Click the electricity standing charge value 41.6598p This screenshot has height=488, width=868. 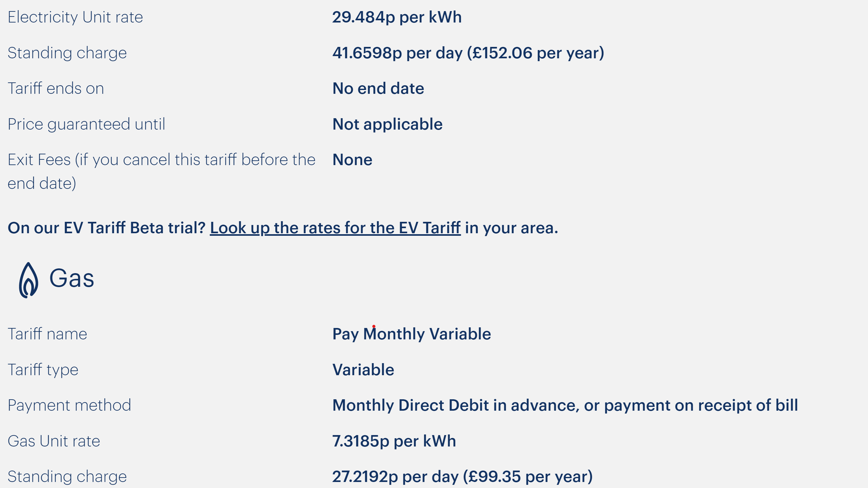(468, 53)
